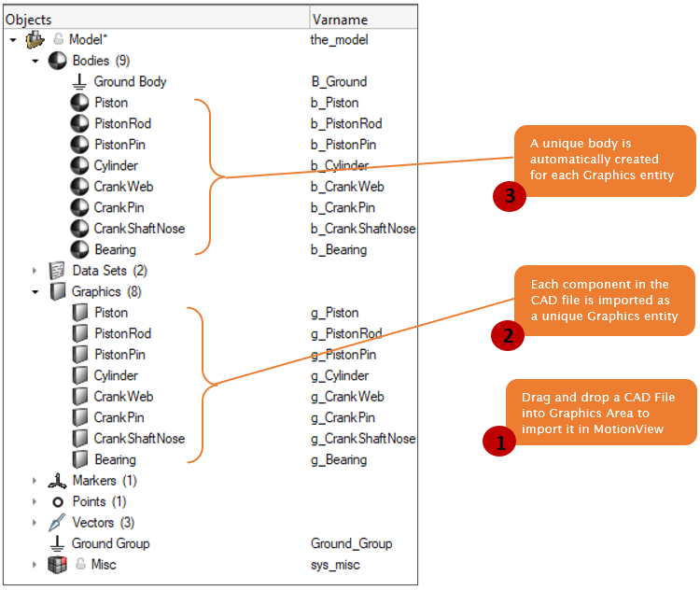Image resolution: width=700 pixels, height=590 pixels.
Task: Expand the Markers folder
Action: point(35,481)
